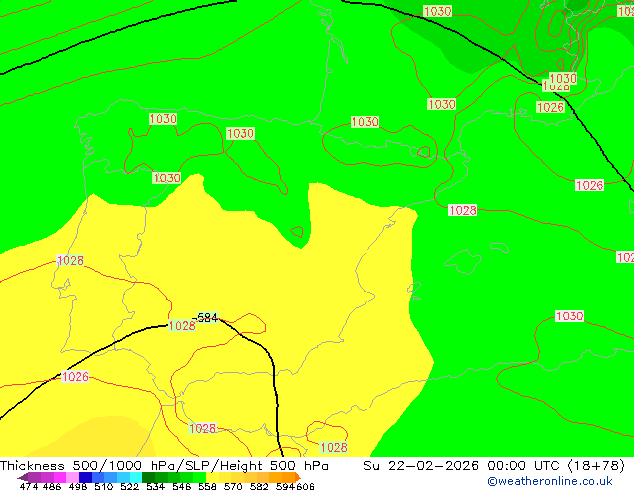Click legend value 498
This screenshot has height=490, width=634.
click(78, 486)
